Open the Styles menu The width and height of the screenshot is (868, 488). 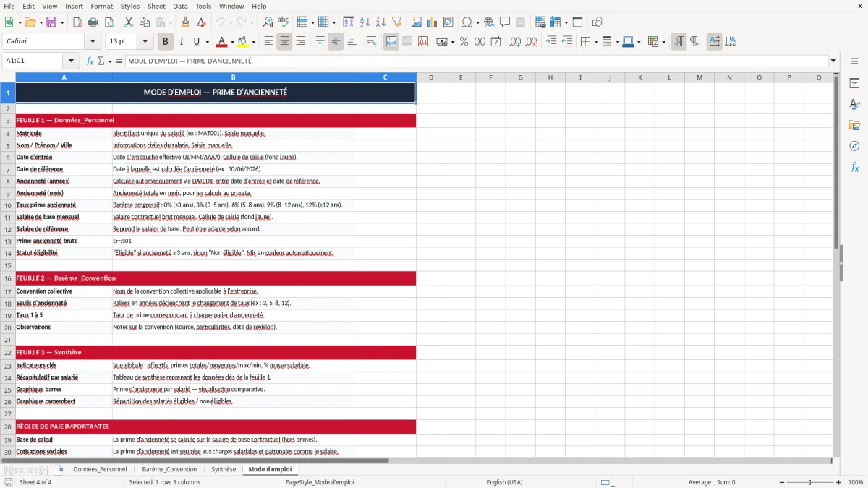pyautogui.click(x=130, y=6)
